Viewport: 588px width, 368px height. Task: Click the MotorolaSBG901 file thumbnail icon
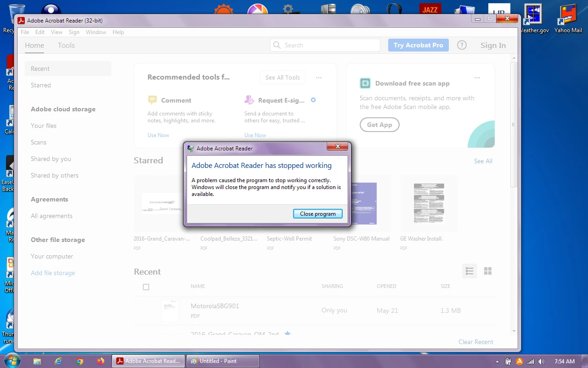(170, 310)
